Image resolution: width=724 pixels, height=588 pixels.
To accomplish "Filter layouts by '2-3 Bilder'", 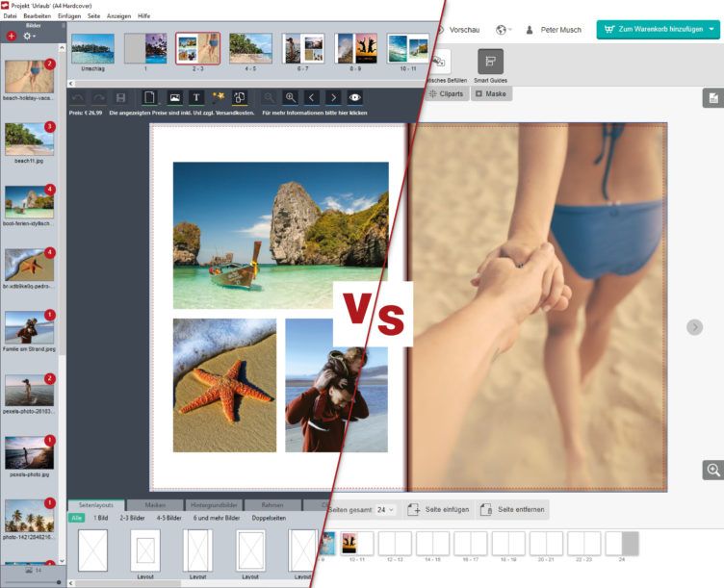I will 132,518.
